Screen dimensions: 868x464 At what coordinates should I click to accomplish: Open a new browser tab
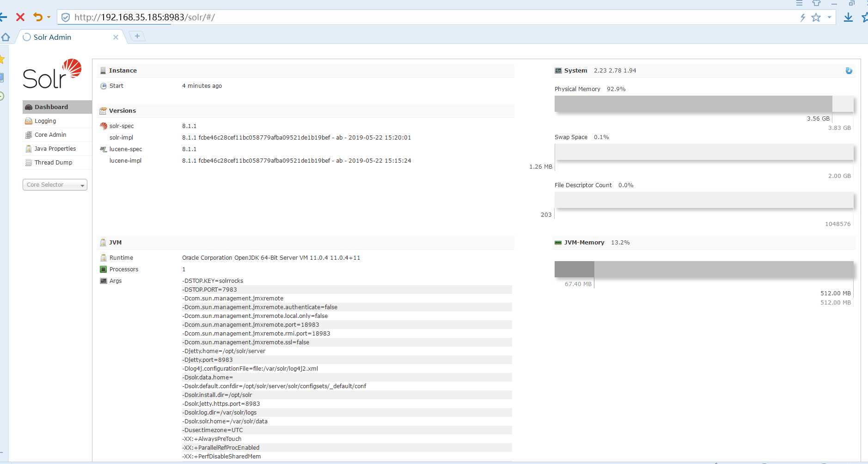[x=137, y=36]
